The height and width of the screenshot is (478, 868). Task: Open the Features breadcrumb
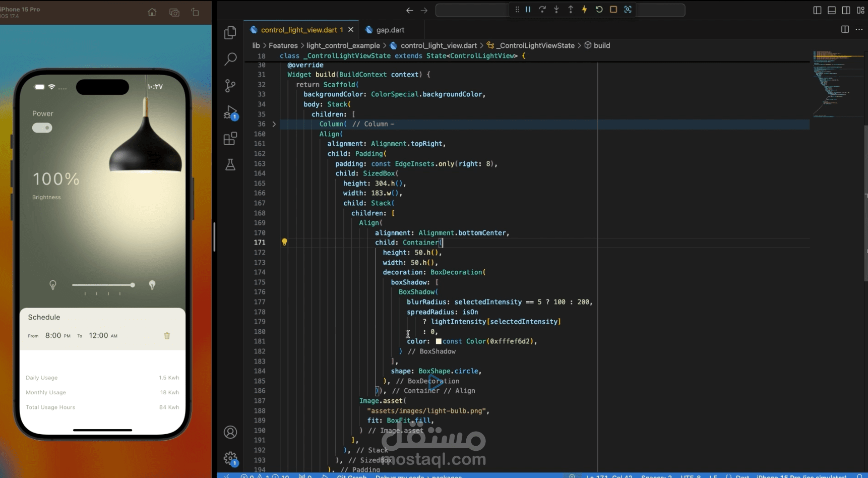coord(283,45)
